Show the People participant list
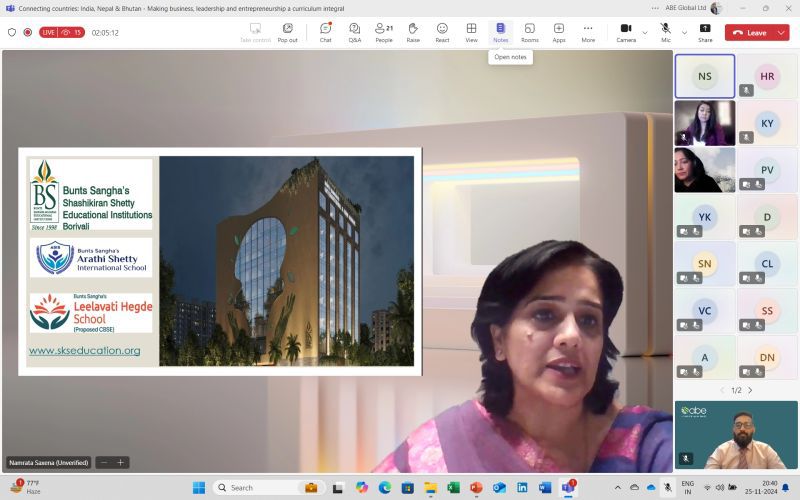 coord(384,32)
